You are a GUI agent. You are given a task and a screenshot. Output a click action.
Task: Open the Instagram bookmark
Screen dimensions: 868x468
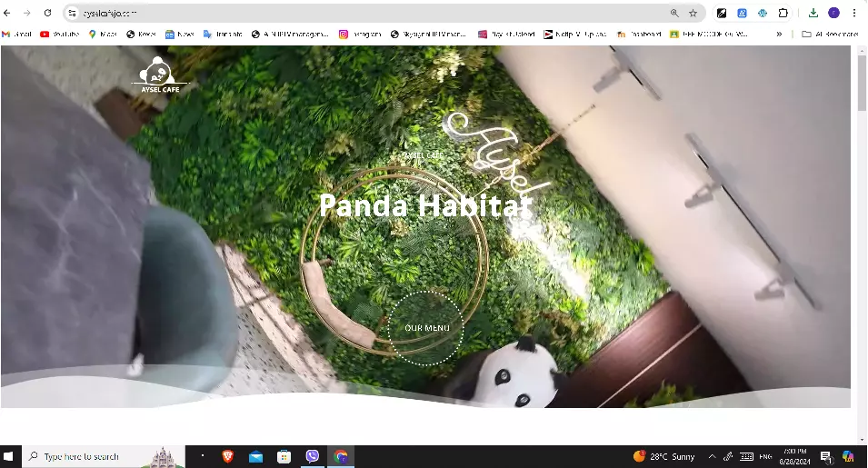click(x=360, y=35)
